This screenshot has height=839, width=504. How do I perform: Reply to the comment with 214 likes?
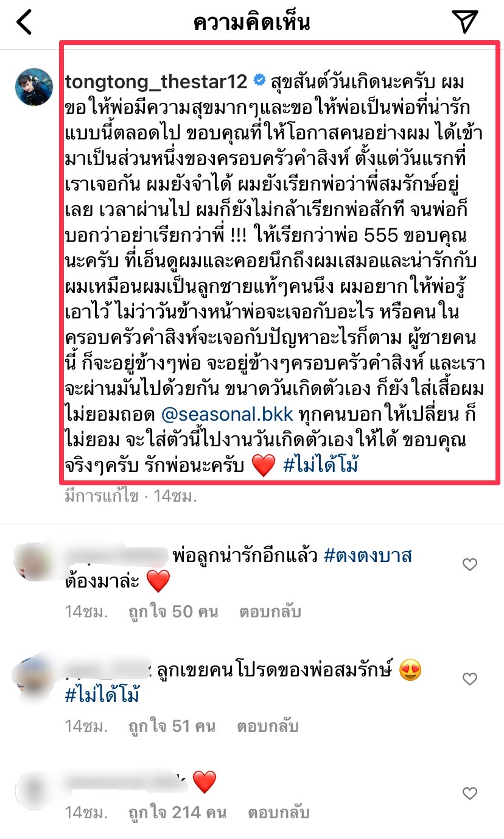point(278,812)
